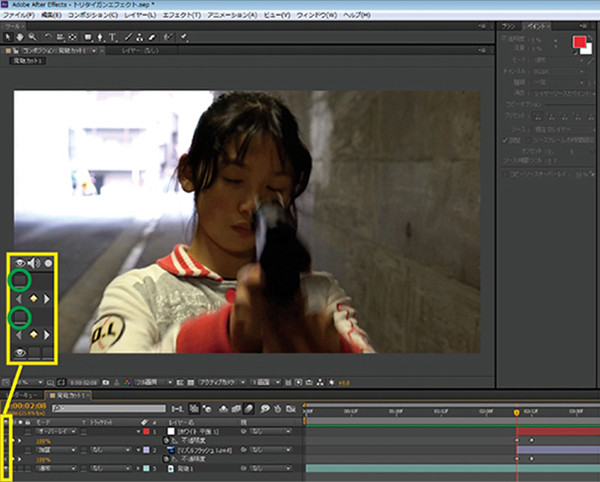Toggle the 調整 aligned checkbox in Paint
Image resolution: width=600 pixels, height=482 pixels.
point(505,140)
